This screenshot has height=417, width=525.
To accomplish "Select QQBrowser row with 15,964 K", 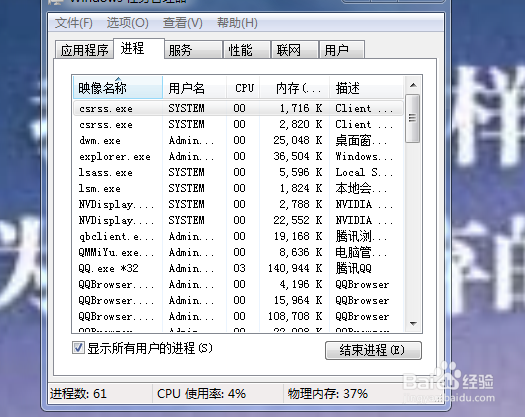I will [238, 300].
